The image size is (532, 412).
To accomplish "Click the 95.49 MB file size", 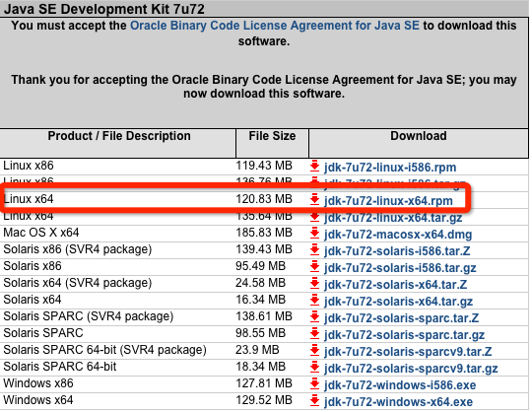I will (x=260, y=266).
